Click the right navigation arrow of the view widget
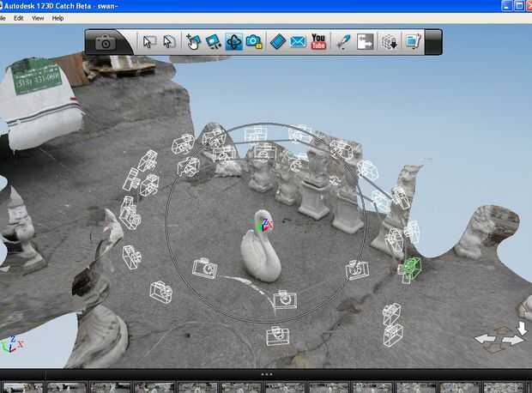Screen dimensions: 532x393 512,340
